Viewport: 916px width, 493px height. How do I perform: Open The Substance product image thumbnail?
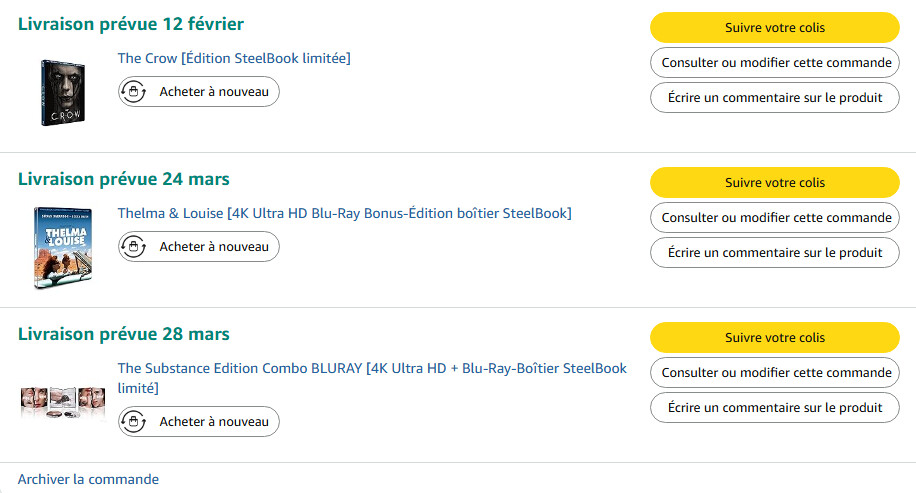pos(63,400)
